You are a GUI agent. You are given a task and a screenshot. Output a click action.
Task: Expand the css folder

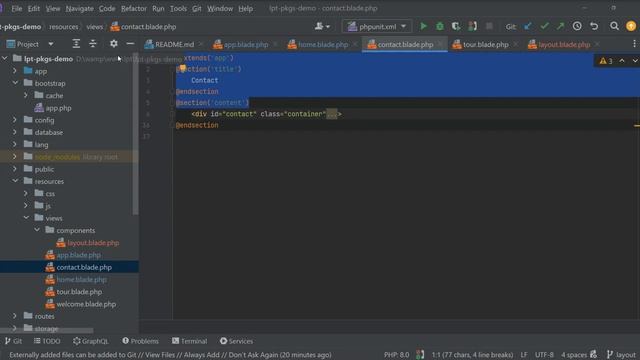(x=26, y=193)
